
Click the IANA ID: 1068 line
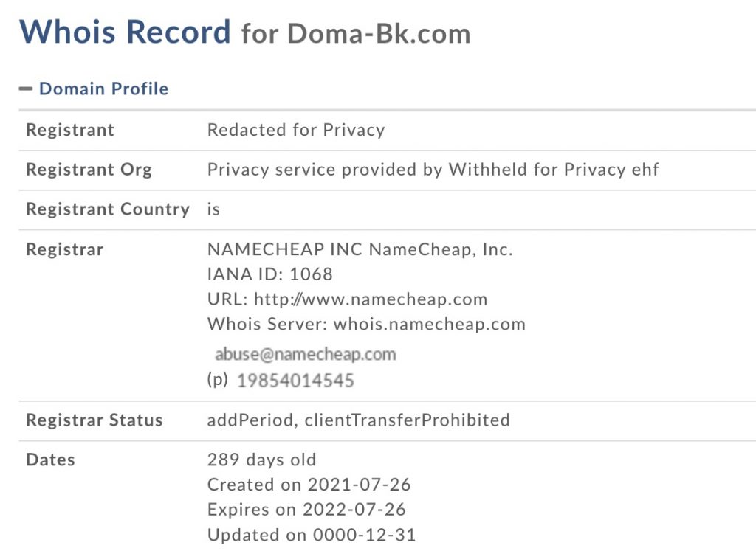coord(270,274)
